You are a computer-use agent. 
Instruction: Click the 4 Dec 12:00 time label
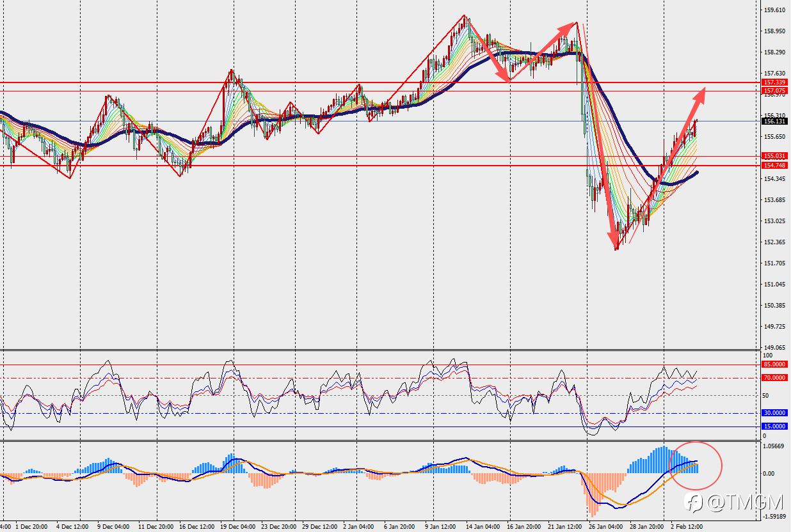tap(72, 527)
